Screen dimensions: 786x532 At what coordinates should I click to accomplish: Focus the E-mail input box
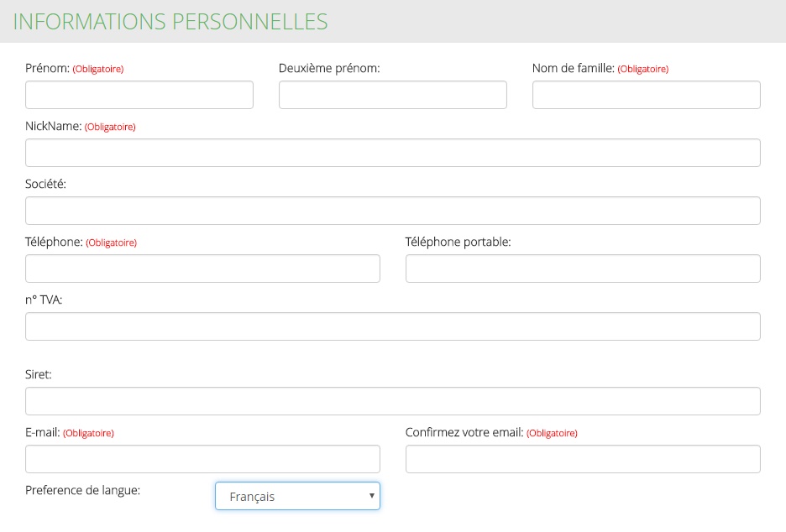202,459
